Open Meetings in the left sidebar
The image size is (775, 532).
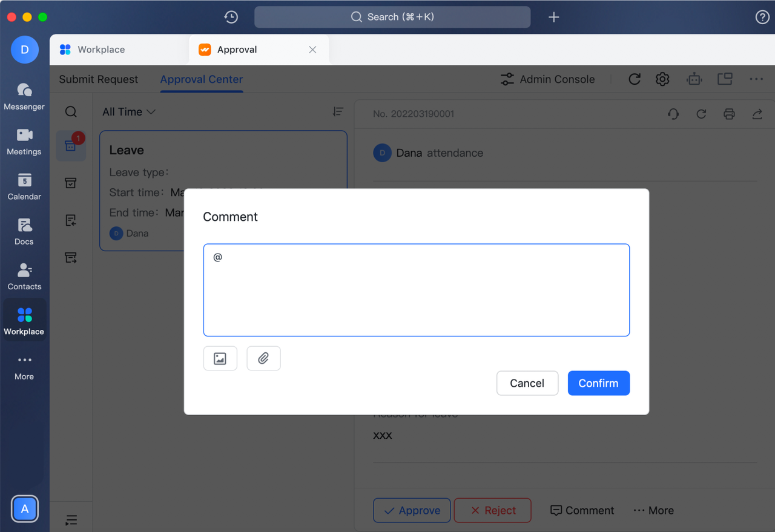[24, 142]
